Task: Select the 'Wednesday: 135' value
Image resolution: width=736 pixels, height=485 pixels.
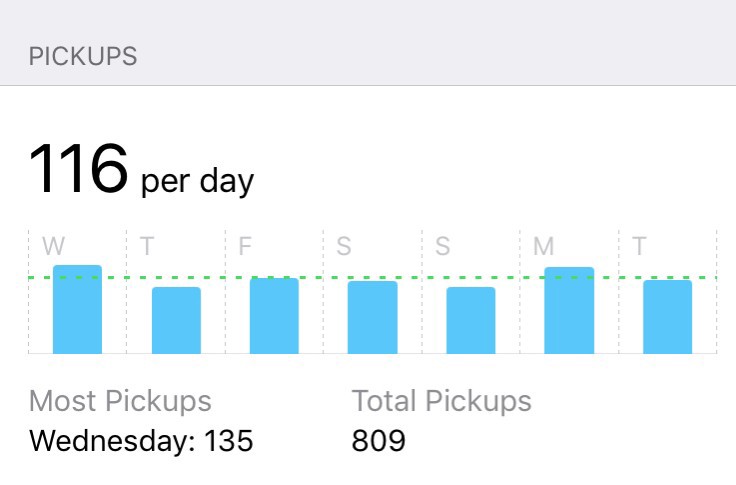Action: point(141,440)
